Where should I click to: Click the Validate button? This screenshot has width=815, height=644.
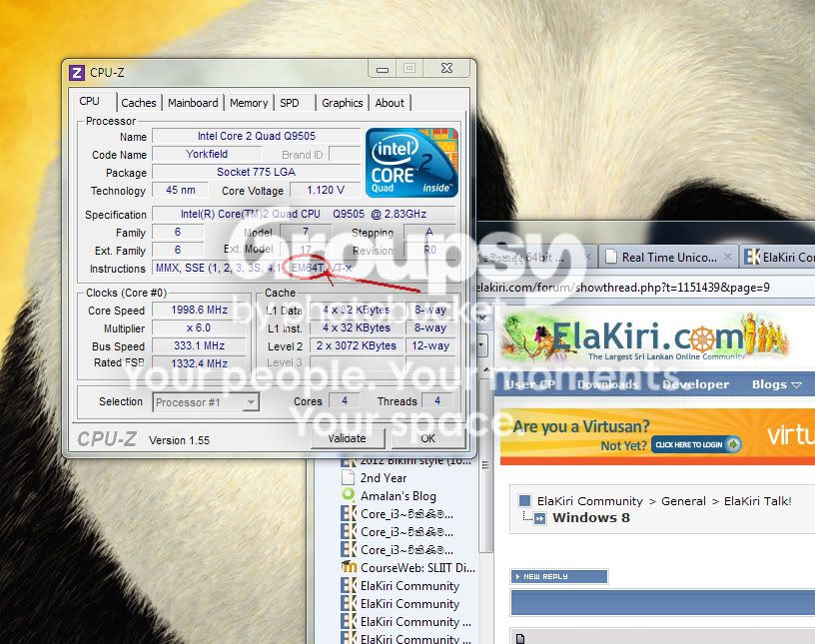click(348, 438)
